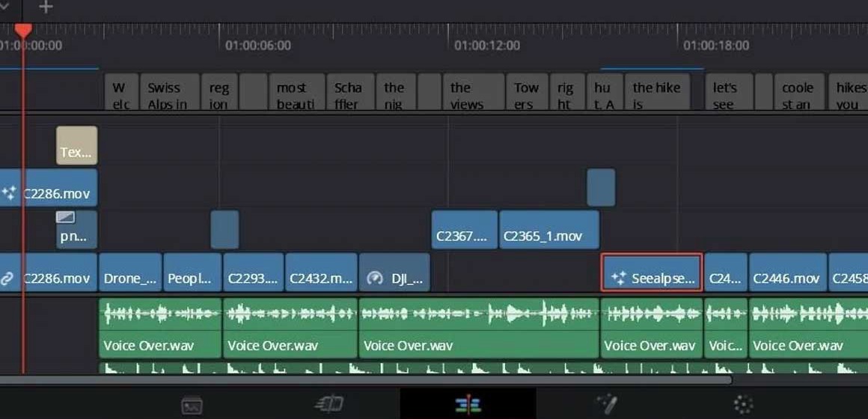868x419 pixels.
Task: Select the beige Text title clip
Action: (x=76, y=145)
